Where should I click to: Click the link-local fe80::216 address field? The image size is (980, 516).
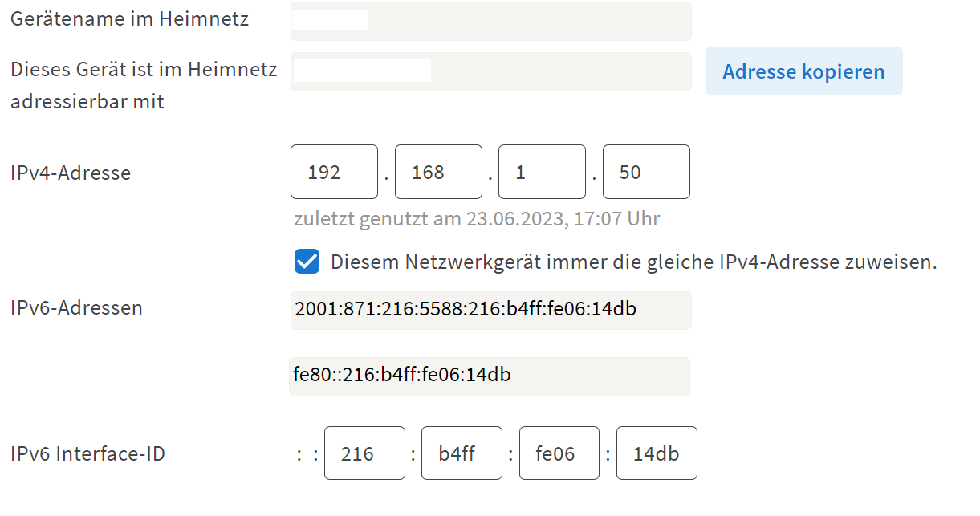490,376
